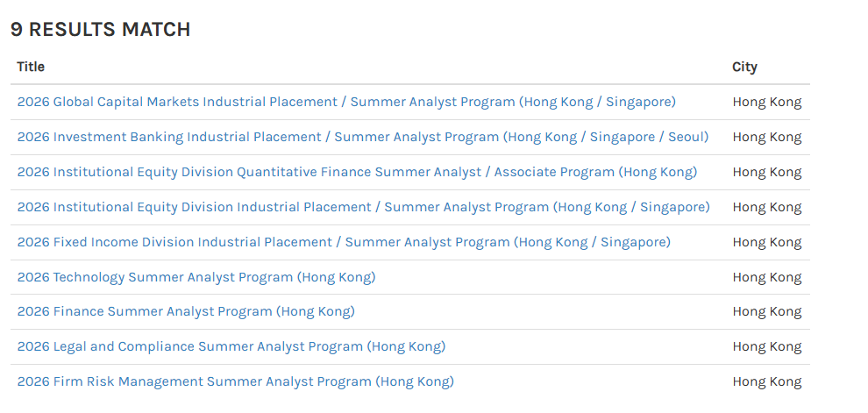
Task: Select Hong Kong city in Finance program row
Action: point(766,311)
